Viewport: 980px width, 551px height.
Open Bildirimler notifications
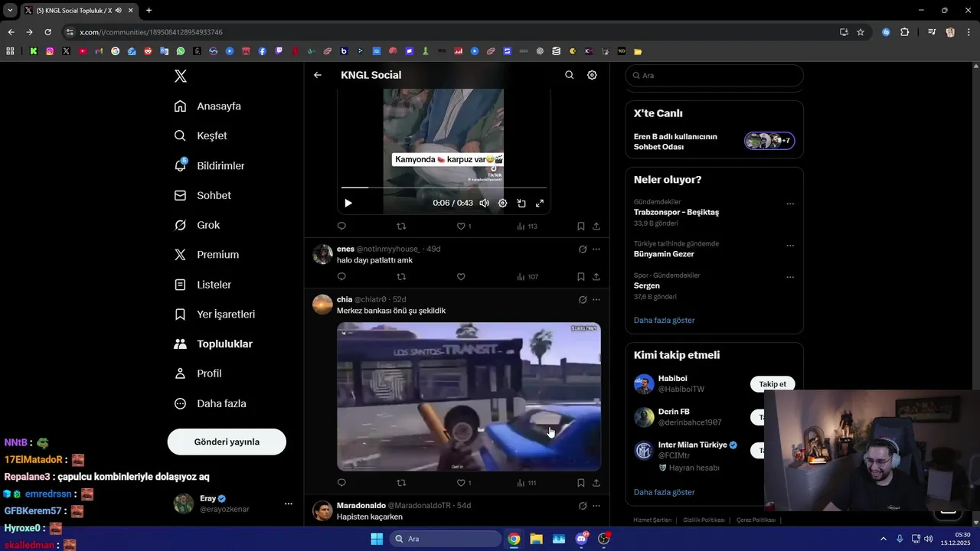210,165
